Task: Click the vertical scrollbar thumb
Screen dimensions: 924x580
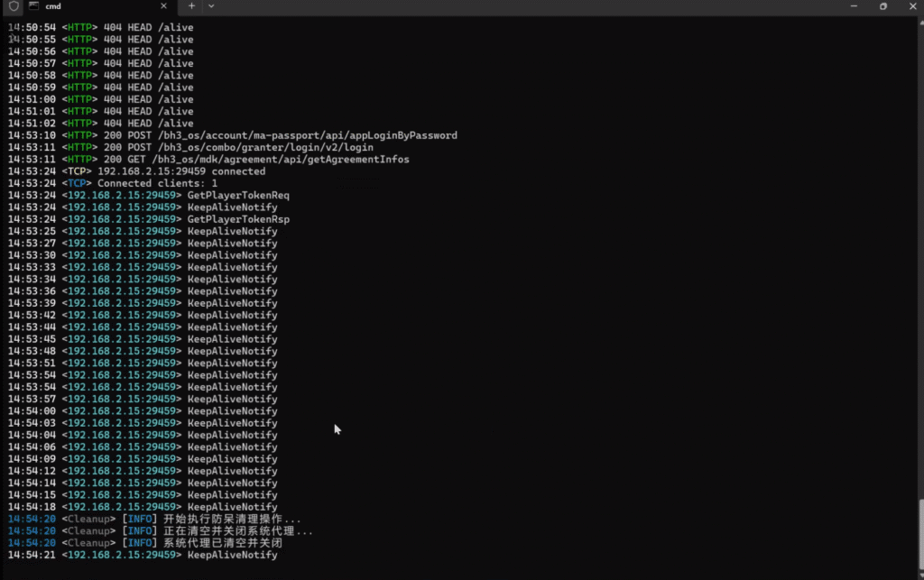Action: 919,532
